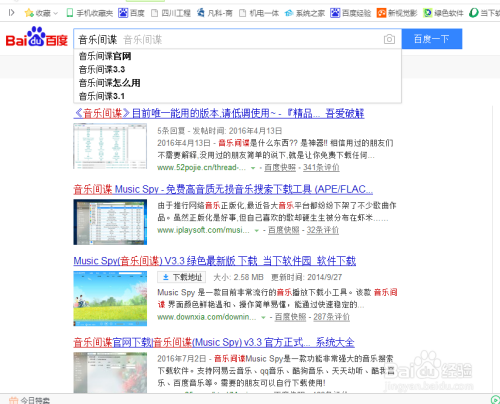Click the 百度一下 search button
Screen dimensions: 500x404
pyautogui.click(x=432, y=39)
